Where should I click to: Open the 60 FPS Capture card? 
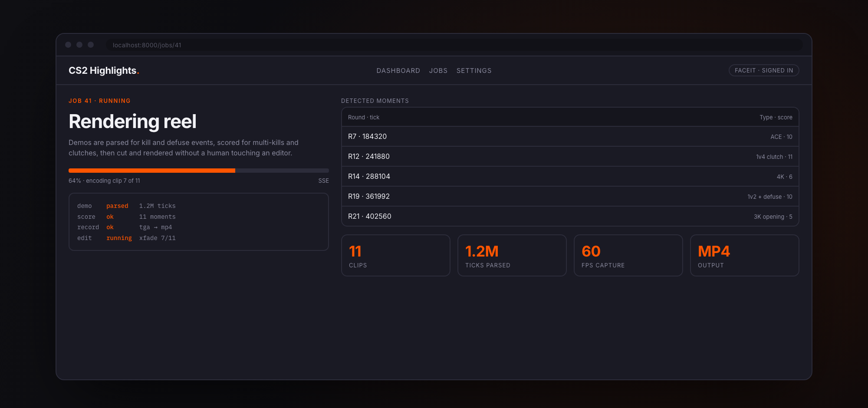(628, 255)
